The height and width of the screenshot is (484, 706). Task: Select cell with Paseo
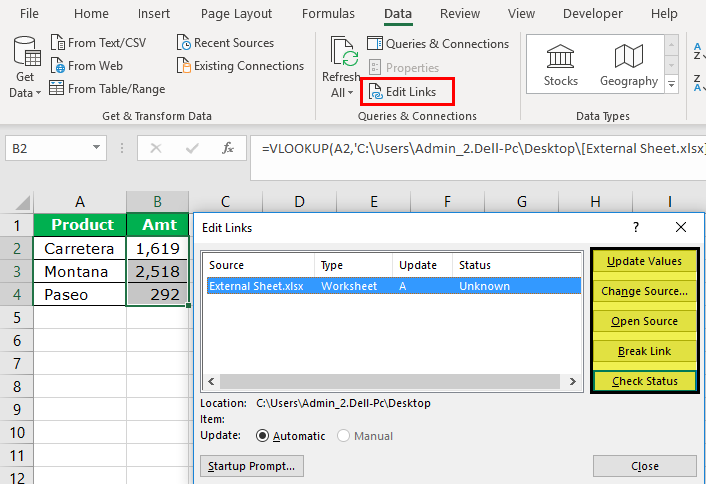pyautogui.click(x=80, y=294)
